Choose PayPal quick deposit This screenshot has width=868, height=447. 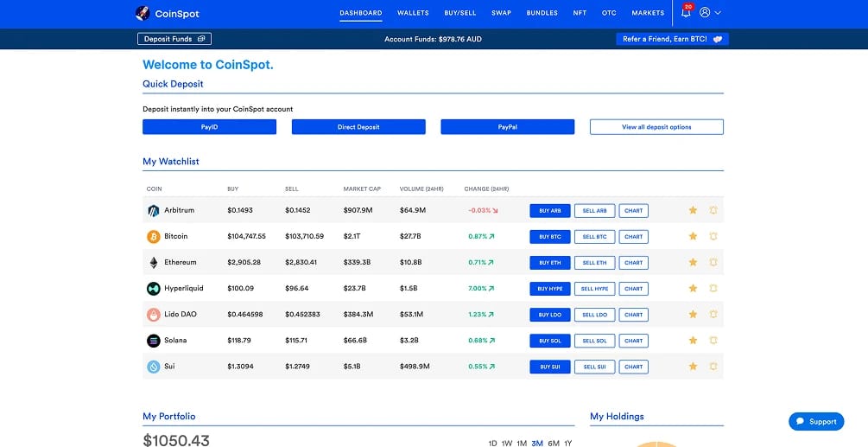coord(508,127)
